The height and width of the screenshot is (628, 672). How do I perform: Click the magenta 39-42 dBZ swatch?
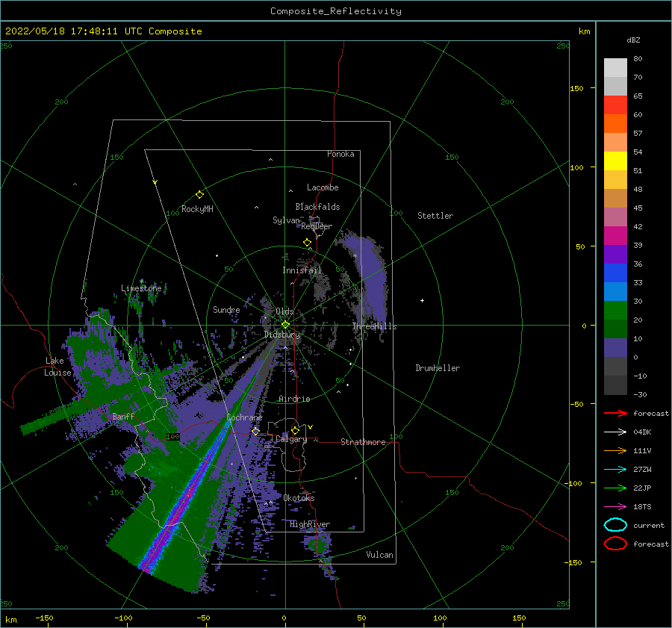[615, 236]
